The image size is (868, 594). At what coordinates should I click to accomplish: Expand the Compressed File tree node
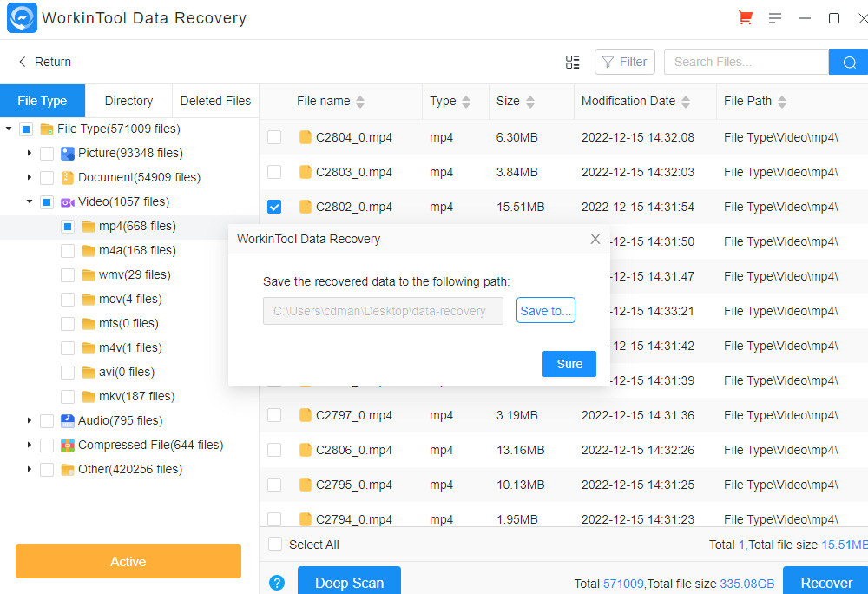30,445
